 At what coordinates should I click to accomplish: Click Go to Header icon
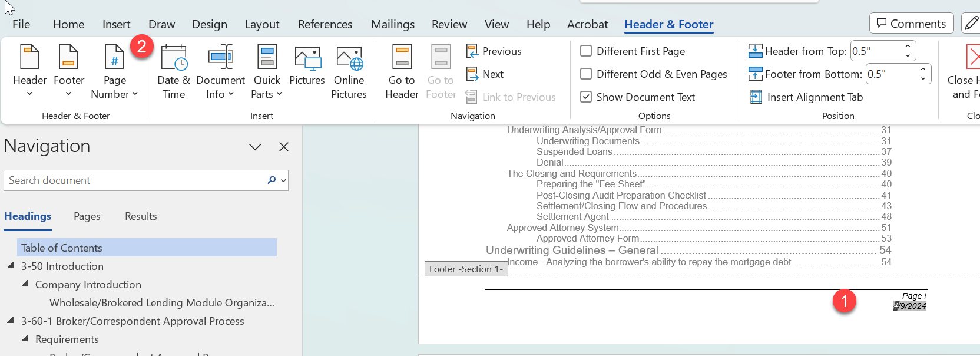(x=402, y=59)
